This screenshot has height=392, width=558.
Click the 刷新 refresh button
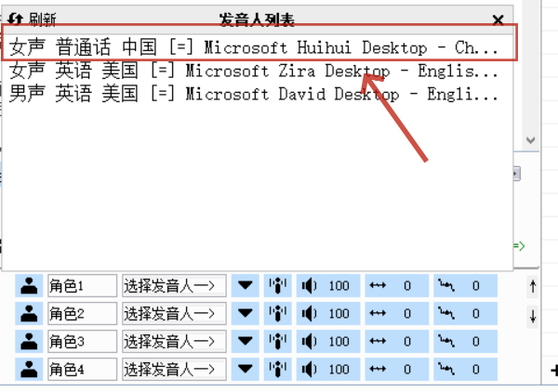point(32,20)
